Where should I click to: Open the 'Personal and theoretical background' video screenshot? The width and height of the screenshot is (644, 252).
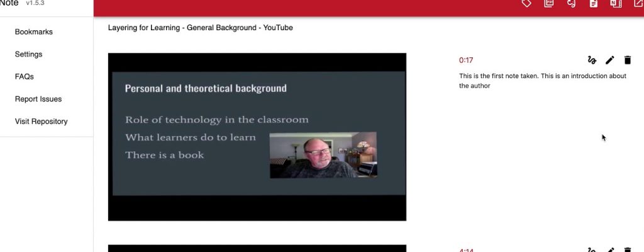[257, 137]
